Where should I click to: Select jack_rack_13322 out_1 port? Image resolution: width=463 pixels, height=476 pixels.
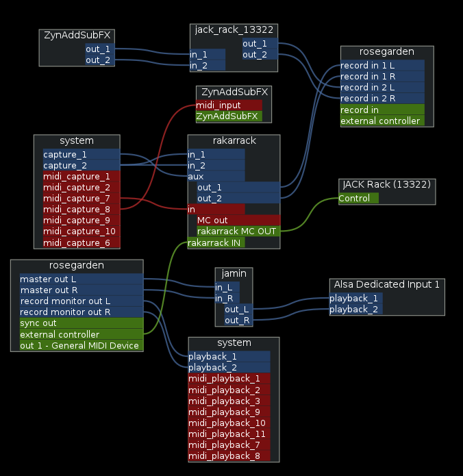click(260, 43)
